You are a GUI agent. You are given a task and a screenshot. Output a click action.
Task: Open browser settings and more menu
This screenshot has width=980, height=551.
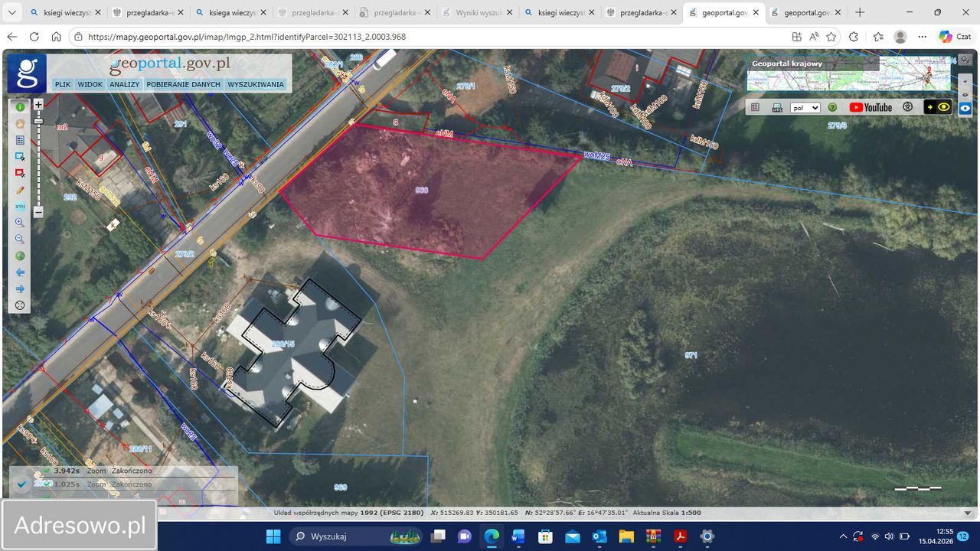(922, 37)
